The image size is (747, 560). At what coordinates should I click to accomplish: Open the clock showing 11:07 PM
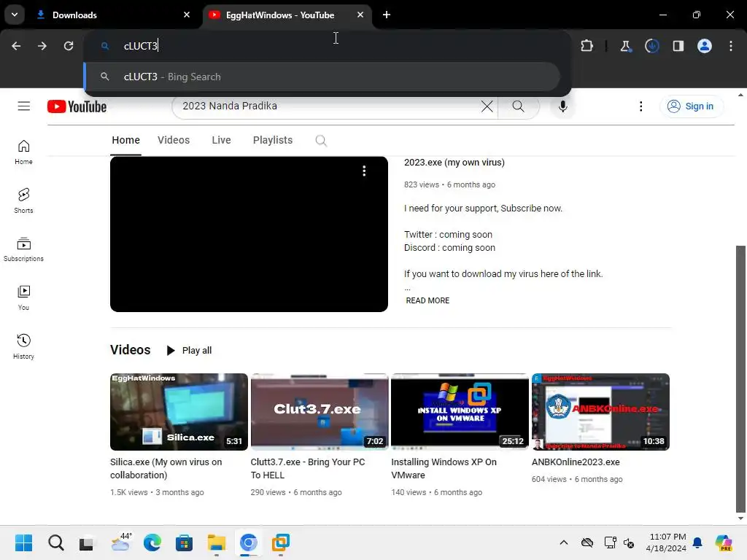(666, 542)
